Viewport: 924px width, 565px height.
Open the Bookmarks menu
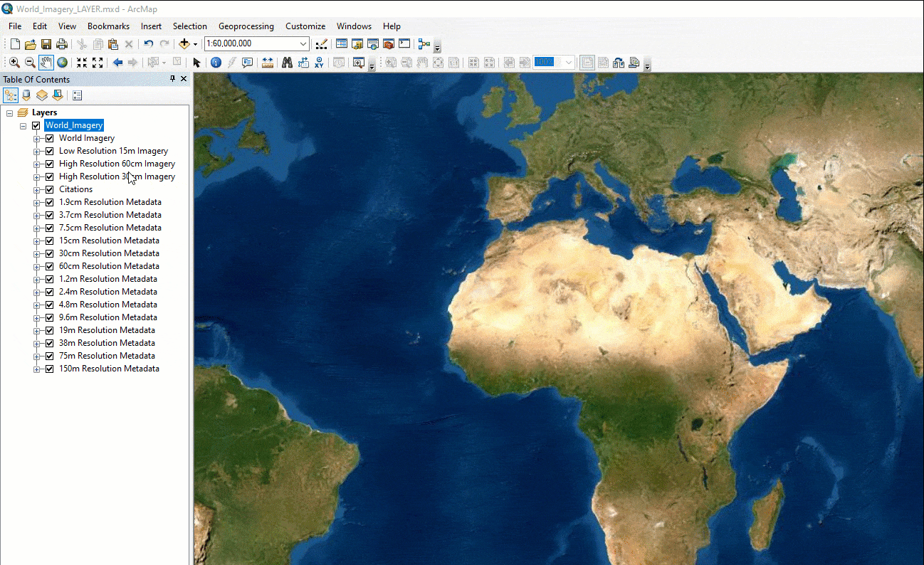coord(108,26)
